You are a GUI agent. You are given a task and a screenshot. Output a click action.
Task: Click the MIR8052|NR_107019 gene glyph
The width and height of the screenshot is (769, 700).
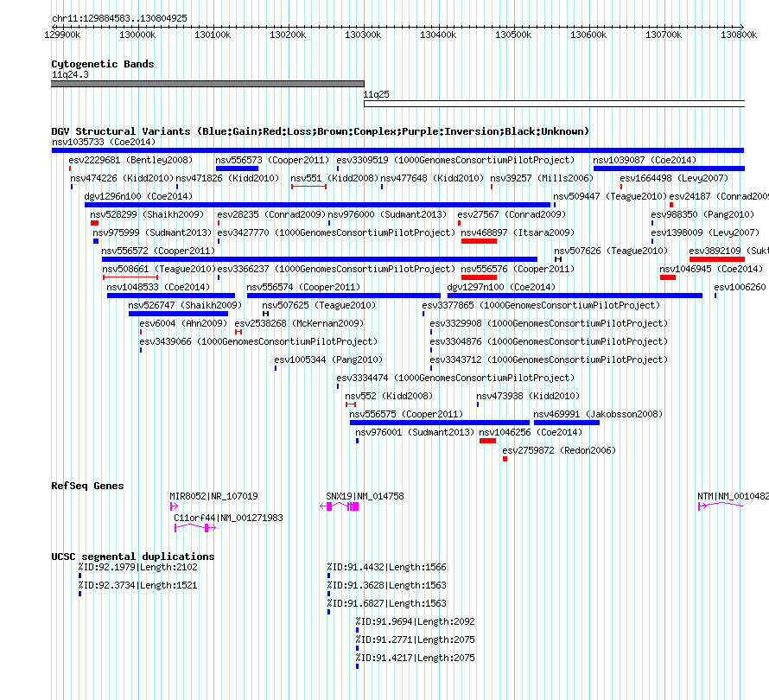coord(174,506)
